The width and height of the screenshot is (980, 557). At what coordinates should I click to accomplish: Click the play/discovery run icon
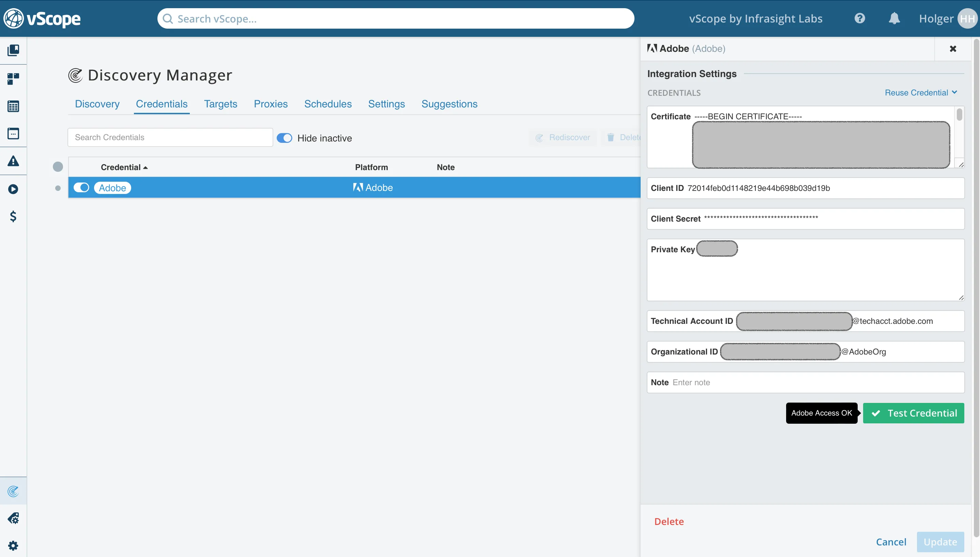(14, 189)
